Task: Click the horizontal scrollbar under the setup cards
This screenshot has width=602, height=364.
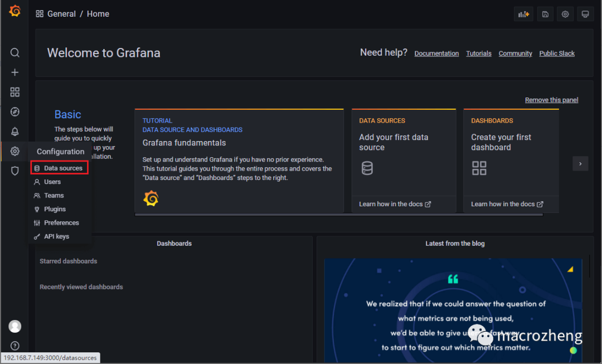Action: (x=339, y=215)
